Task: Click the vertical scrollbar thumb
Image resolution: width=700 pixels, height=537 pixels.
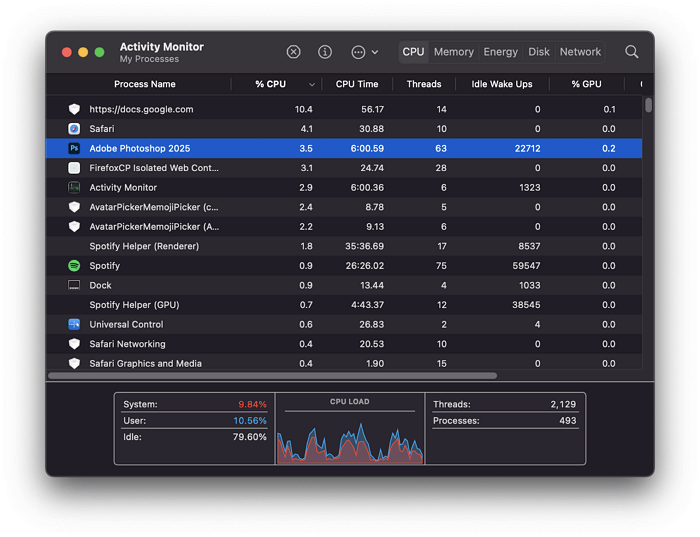Action: (648, 105)
